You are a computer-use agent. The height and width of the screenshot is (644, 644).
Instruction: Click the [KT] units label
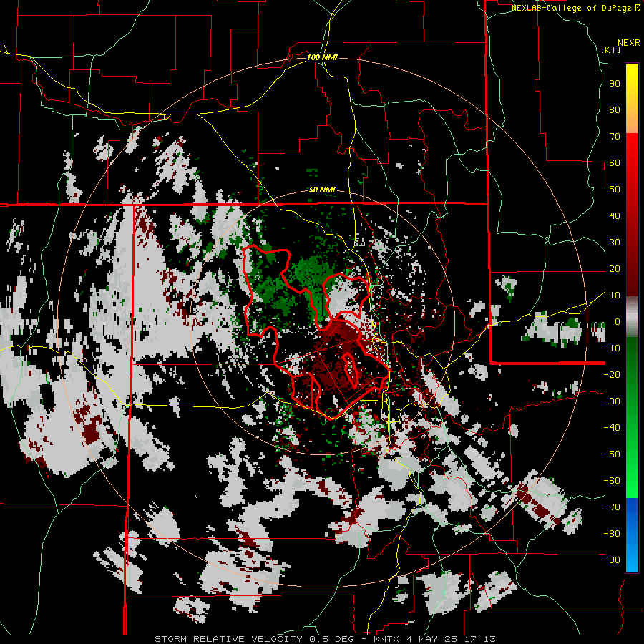coord(611,49)
